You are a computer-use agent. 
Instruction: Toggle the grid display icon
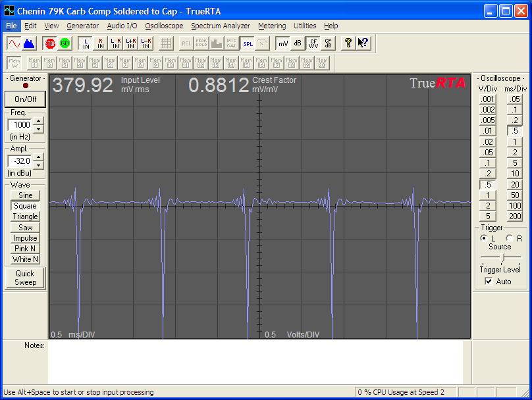pyautogui.click(x=166, y=43)
